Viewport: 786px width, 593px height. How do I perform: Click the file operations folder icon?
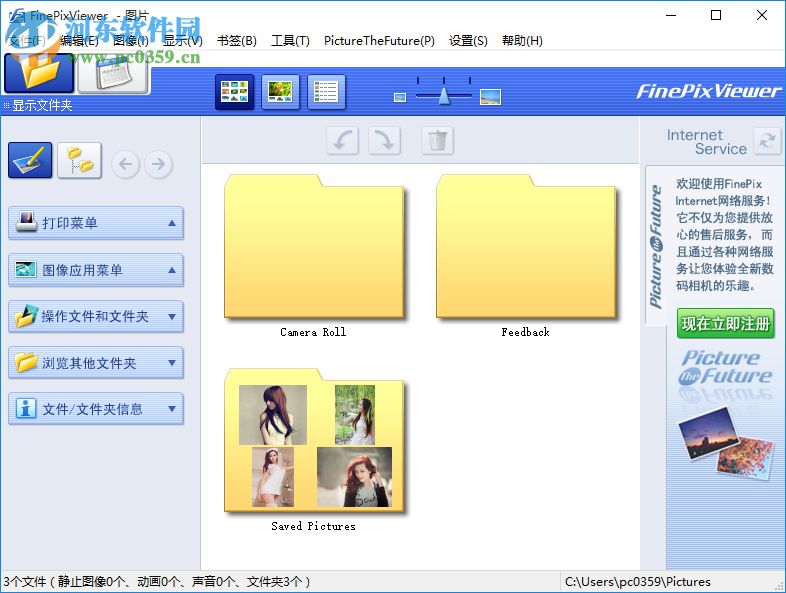26,316
